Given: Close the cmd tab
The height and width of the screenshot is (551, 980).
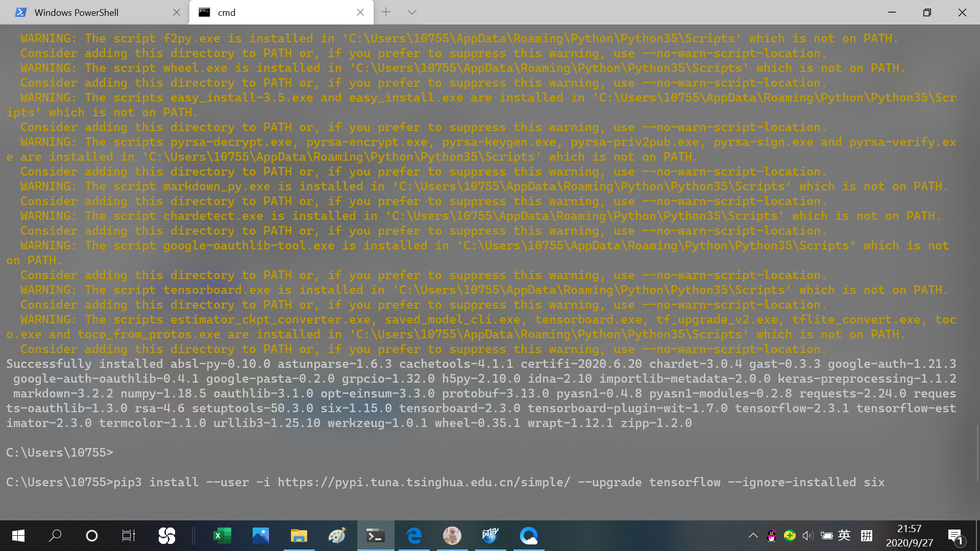Looking at the screenshot, I should click(x=360, y=12).
